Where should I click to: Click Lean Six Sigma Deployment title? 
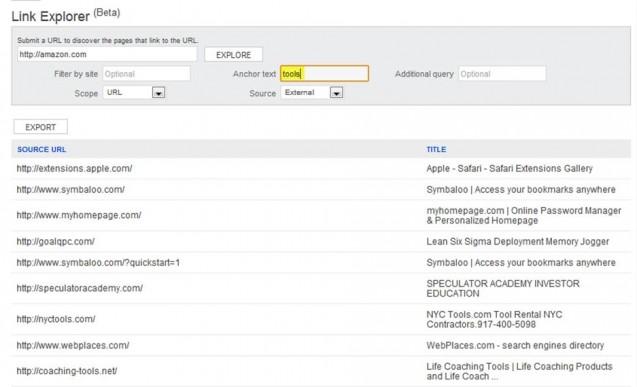point(518,242)
